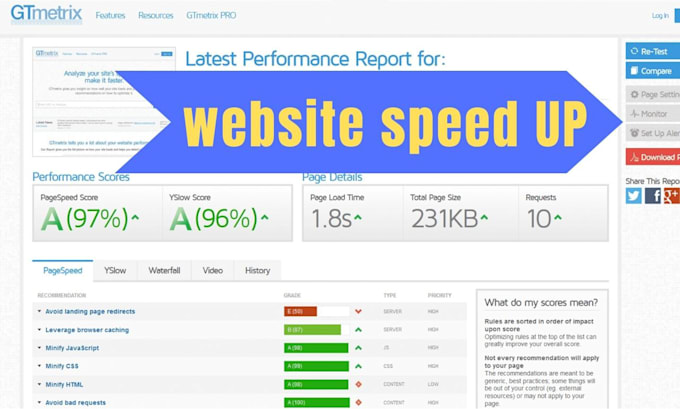The image size is (680, 409).
Task: Click the Requests value 10
Action: point(539,219)
